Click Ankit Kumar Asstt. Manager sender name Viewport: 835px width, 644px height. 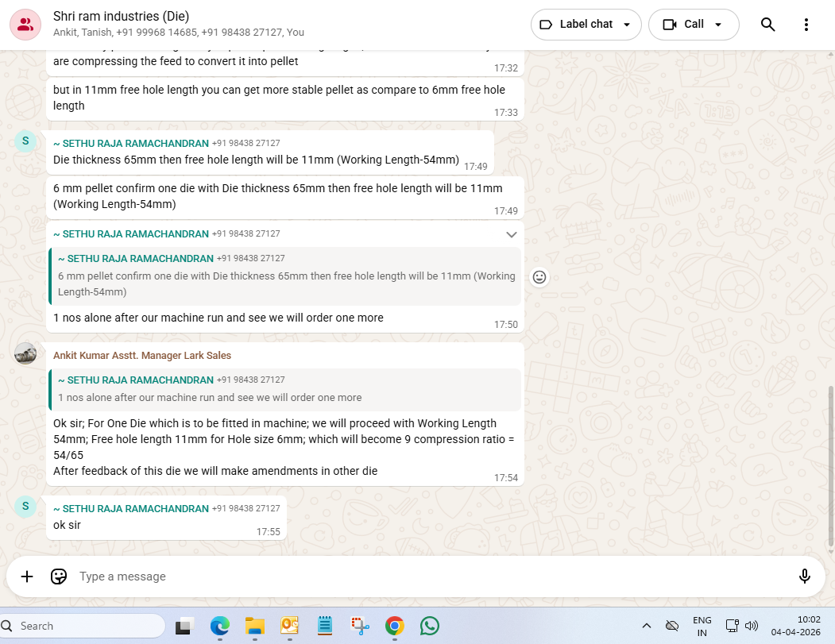pyautogui.click(x=142, y=355)
